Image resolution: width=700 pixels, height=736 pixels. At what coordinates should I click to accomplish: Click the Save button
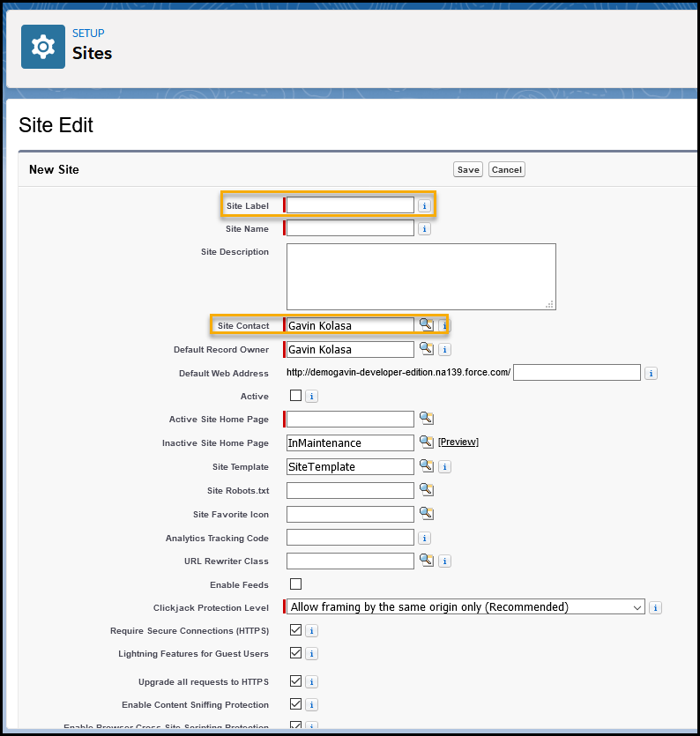pyautogui.click(x=468, y=169)
